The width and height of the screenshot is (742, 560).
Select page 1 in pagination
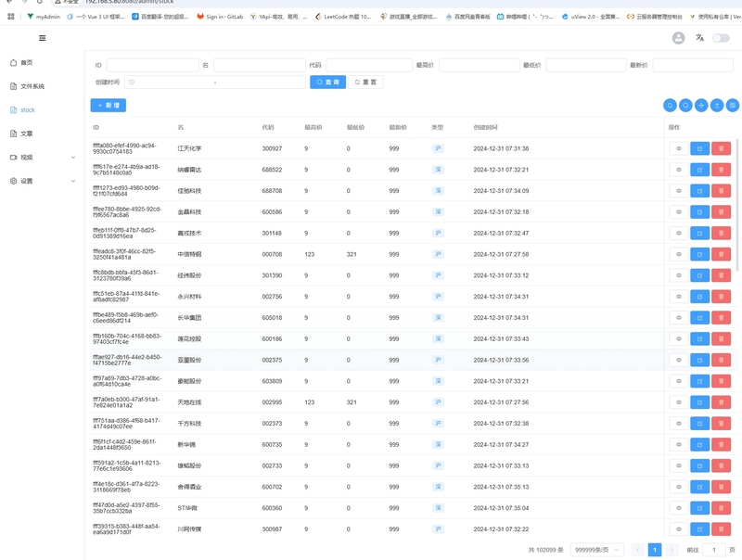(655, 550)
